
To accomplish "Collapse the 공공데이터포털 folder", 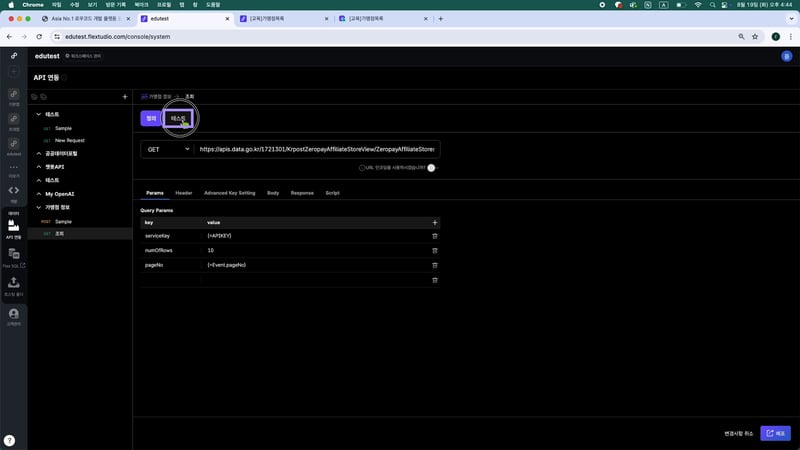I will [x=38, y=154].
